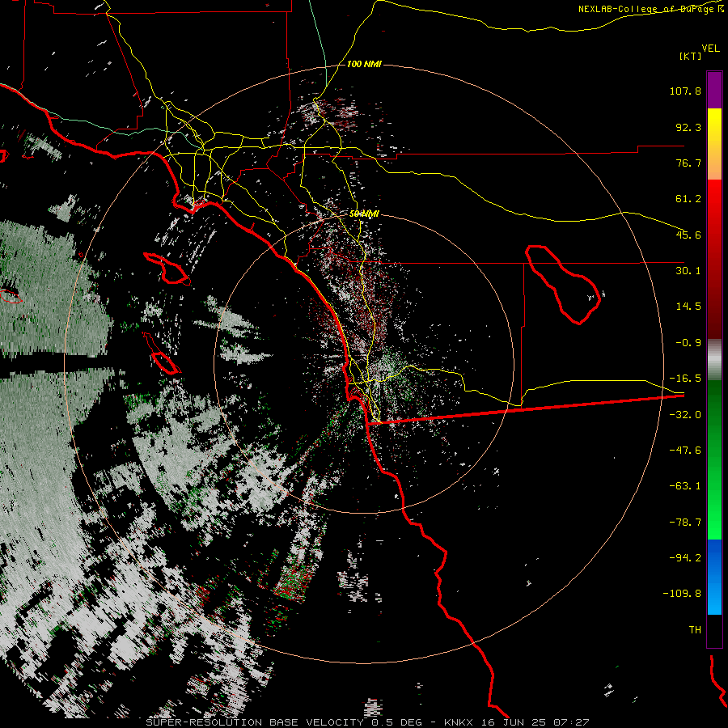Click the "30.1" legend value

(x=688, y=271)
